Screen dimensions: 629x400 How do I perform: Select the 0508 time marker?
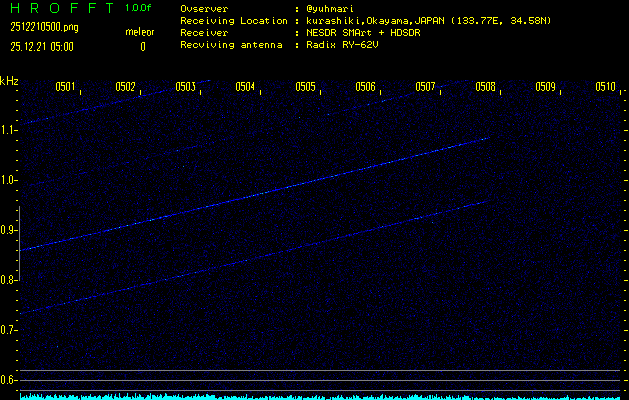pyautogui.click(x=485, y=87)
